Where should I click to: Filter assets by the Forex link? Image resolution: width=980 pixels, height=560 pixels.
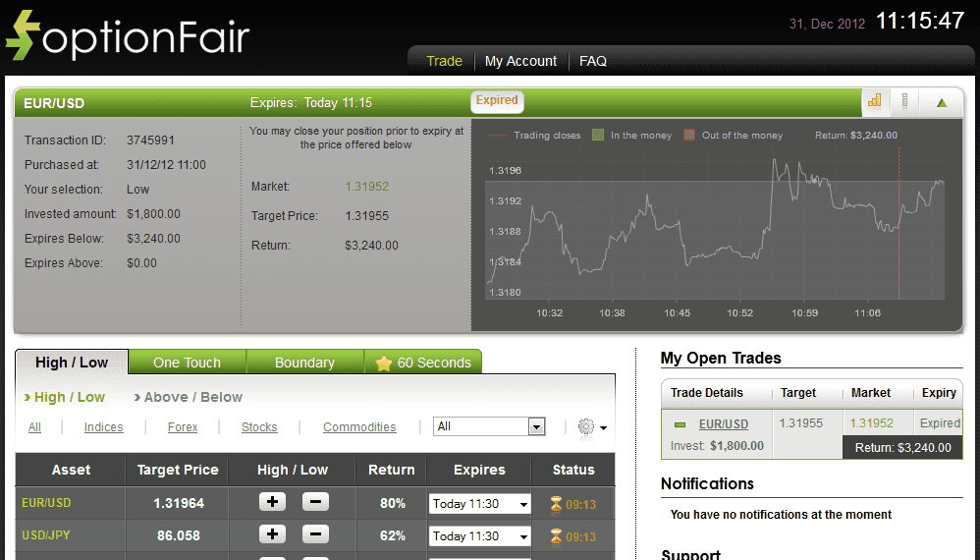[x=183, y=427]
